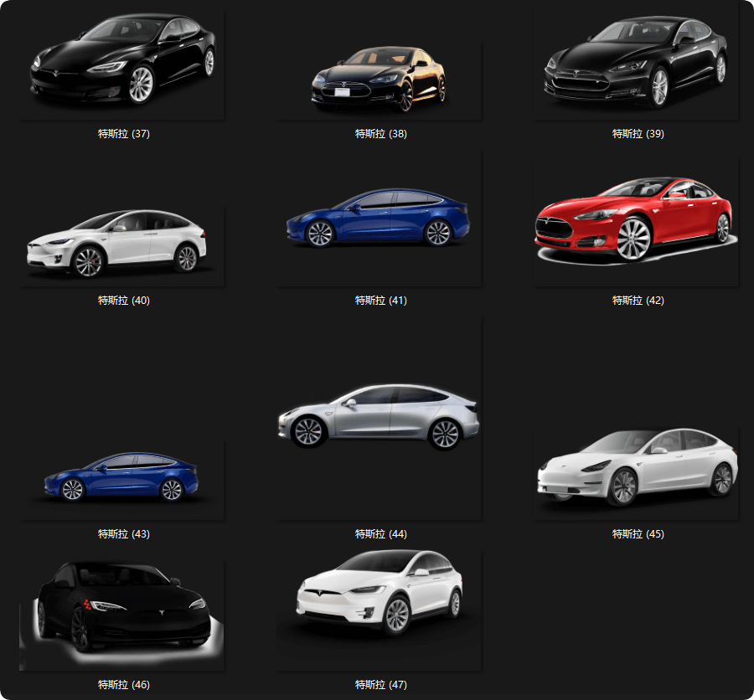
Task: Select the file name 特斯拉 (47)
Action: [380, 685]
